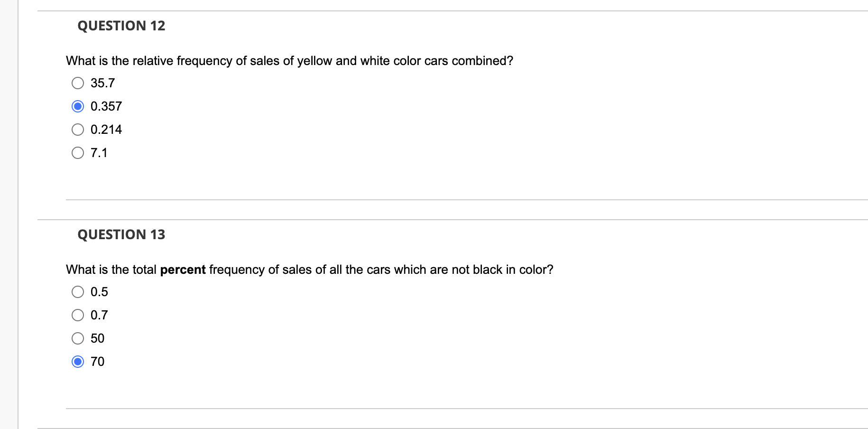
Task: Click the Question 12 relative frequency prompt text
Action: pyautogui.click(x=289, y=61)
